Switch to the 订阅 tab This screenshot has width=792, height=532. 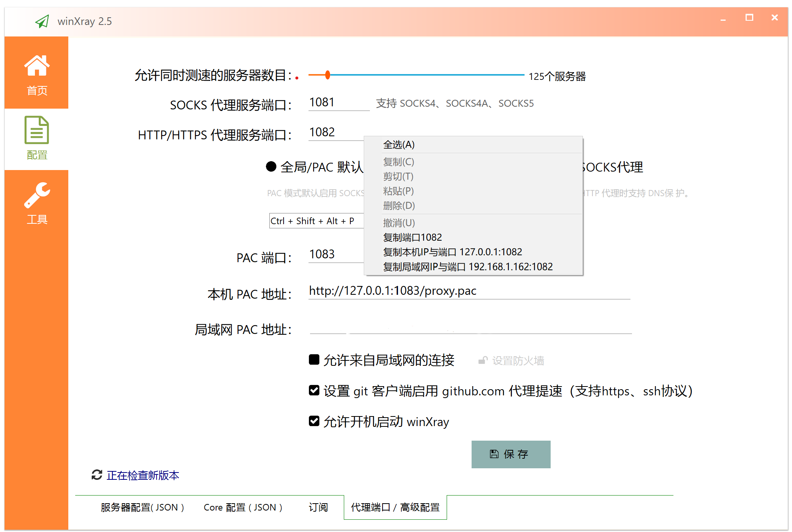318,507
